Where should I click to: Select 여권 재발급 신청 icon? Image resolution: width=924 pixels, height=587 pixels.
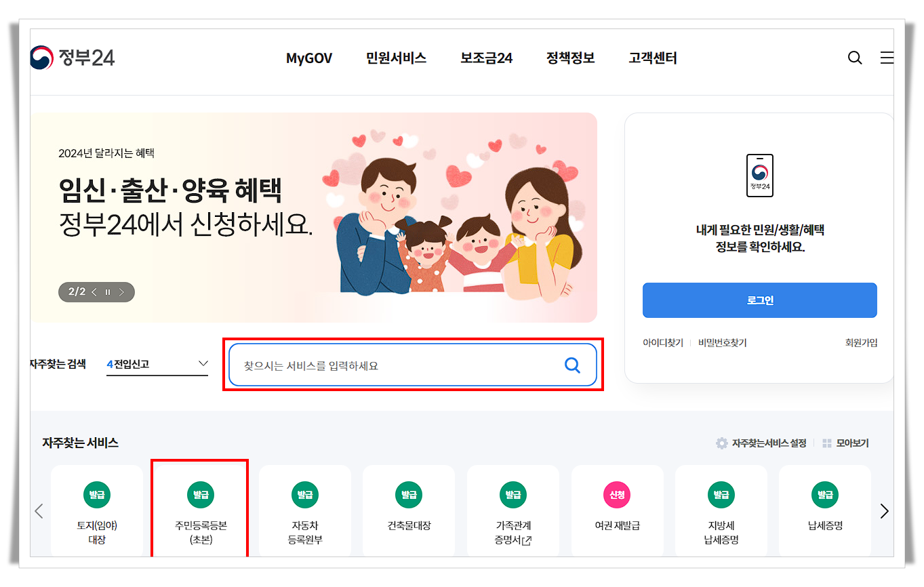coord(617,494)
